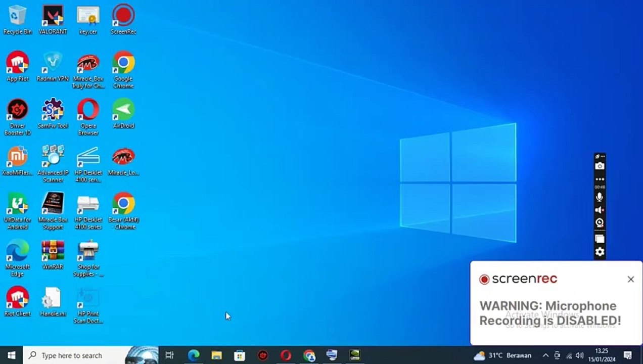The width and height of the screenshot is (643, 364).
Task: Select the upper HP DeskJet 4100 scan icon
Action: (x=88, y=164)
